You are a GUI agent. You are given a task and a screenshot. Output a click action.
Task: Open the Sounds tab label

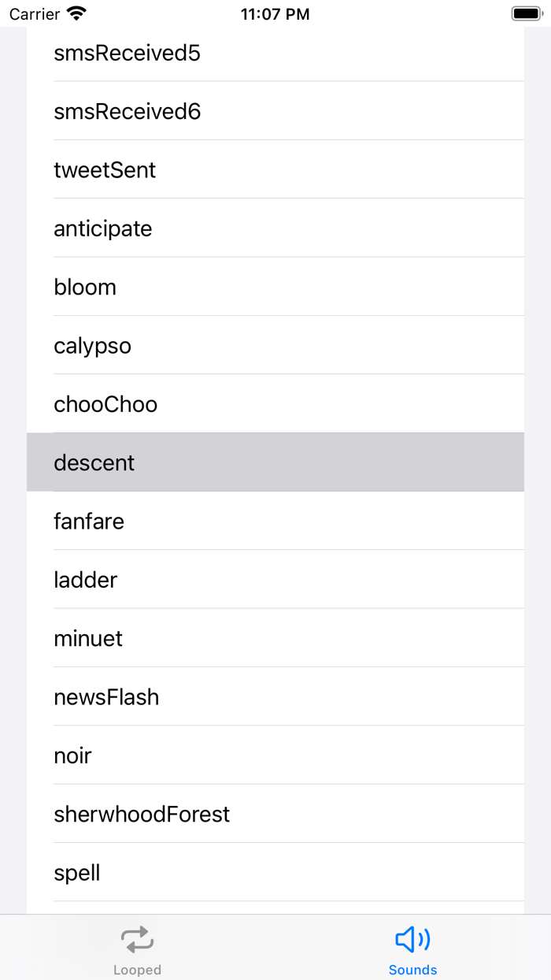(412, 970)
